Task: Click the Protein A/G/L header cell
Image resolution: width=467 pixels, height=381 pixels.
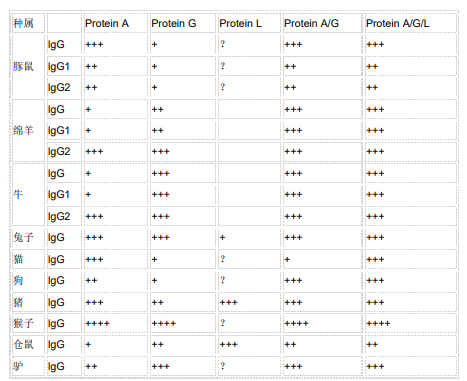Action: 411,23
